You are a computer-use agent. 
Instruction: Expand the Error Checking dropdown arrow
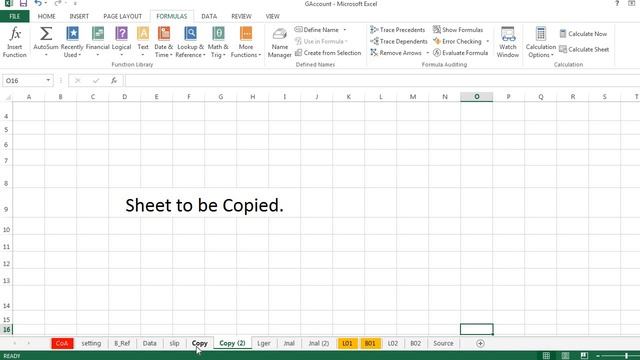487,41
